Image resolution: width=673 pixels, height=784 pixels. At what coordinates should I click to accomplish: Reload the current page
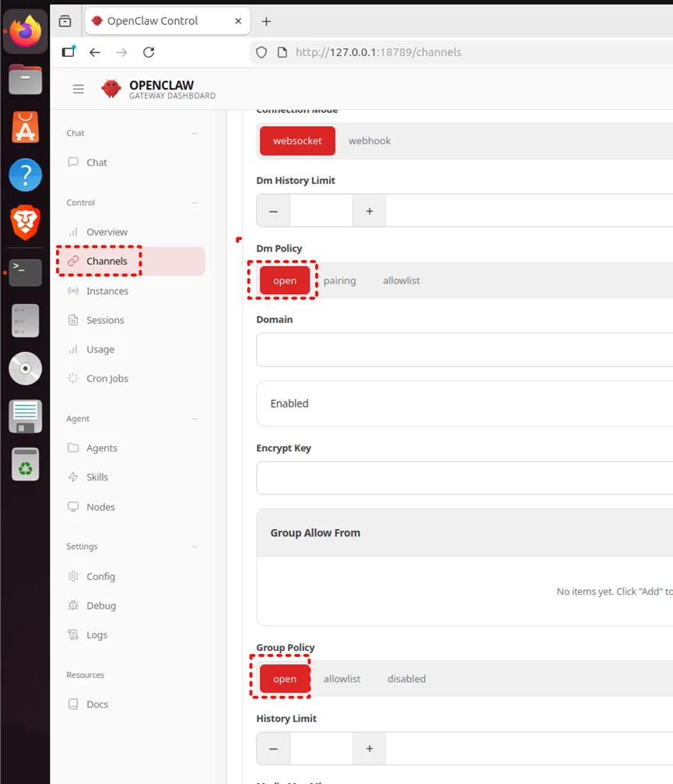pyautogui.click(x=149, y=52)
